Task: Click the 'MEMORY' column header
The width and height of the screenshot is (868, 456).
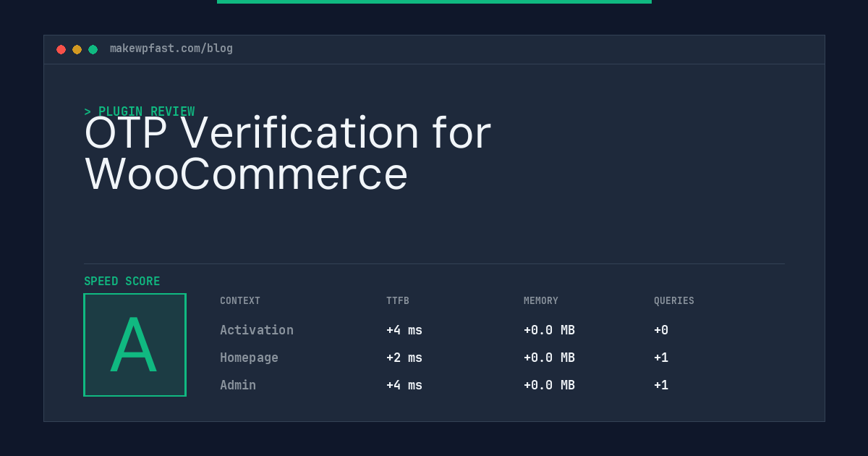Action: coord(541,301)
